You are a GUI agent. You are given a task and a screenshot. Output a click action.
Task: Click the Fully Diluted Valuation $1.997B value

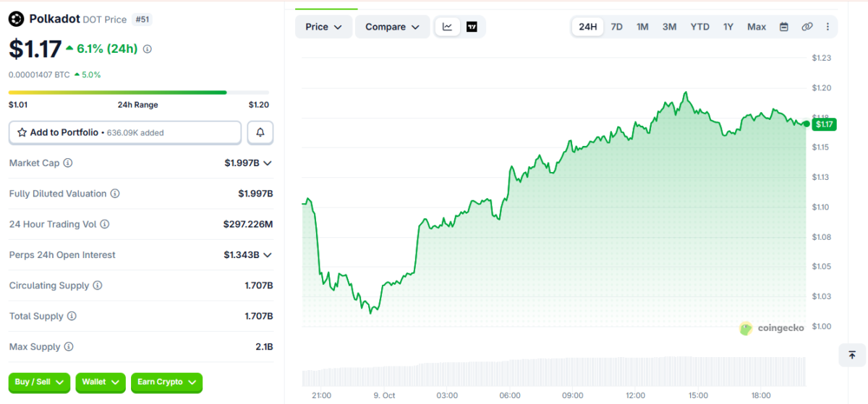pyautogui.click(x=255, y=194)
